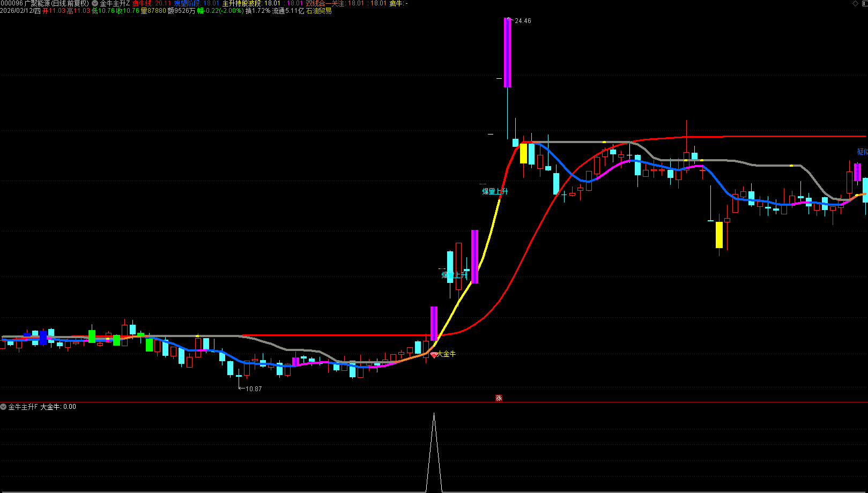The width and height of the screenshot is (868, 493).
Task: Click the 流通5.11亿 float value
Action: tap(288, 11)
